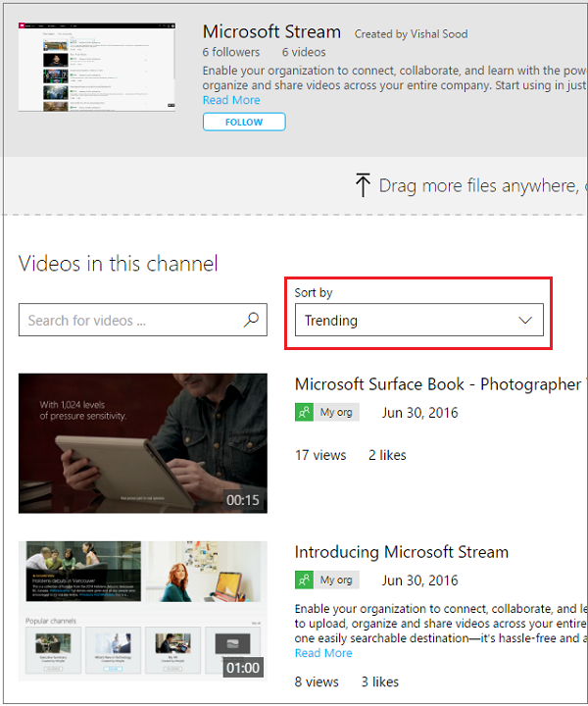Click the Jun 30, 2016 date of Surface Book video
The height and width of the screenshot is (706, 588).
coord(420,413)
